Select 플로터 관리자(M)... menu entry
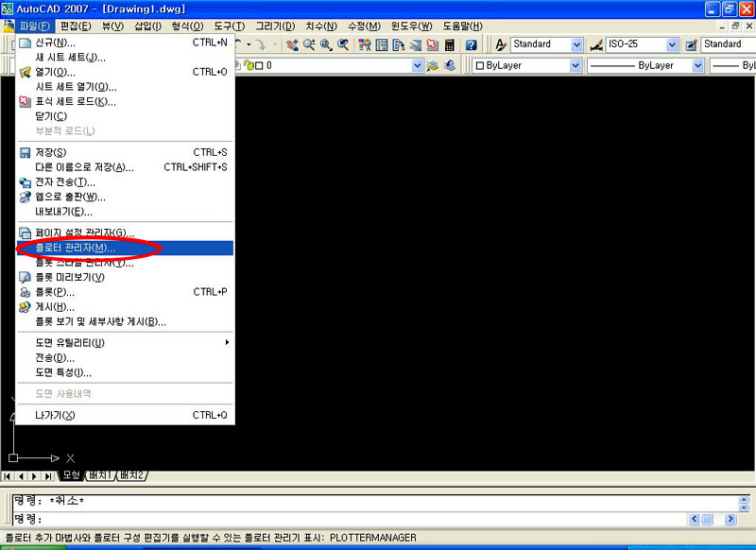 126,248
